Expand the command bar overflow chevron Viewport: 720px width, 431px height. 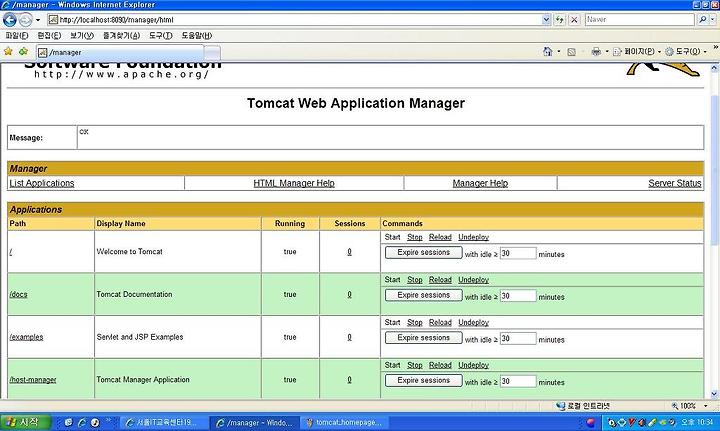[x=715, y=48]
